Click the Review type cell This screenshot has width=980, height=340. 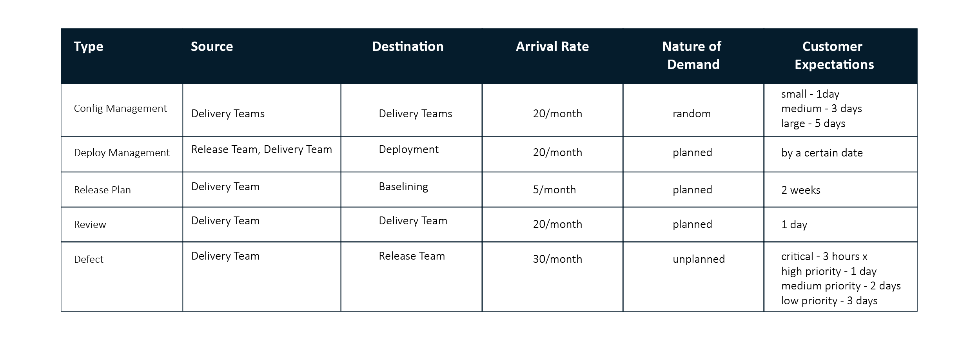click(90, 225)
